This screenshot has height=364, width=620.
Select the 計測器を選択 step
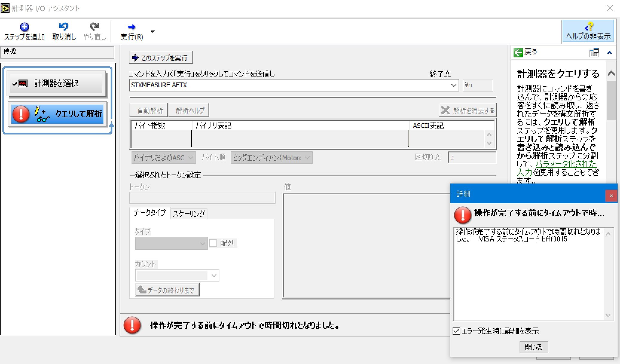56,83
